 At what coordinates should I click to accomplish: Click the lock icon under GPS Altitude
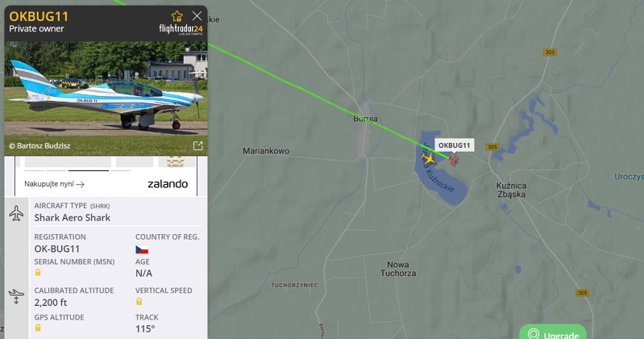[38, 328]
